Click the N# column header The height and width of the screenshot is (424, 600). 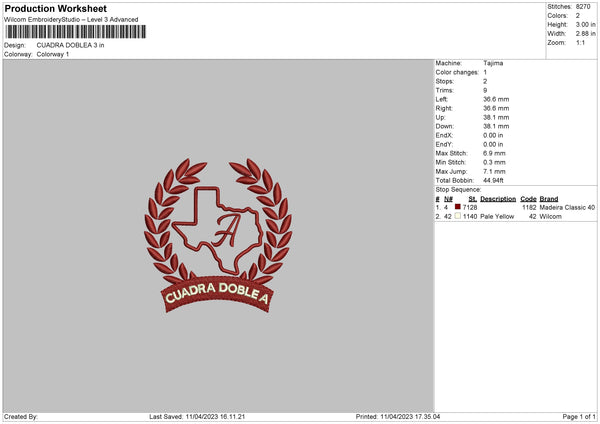[x=448, y=199]
